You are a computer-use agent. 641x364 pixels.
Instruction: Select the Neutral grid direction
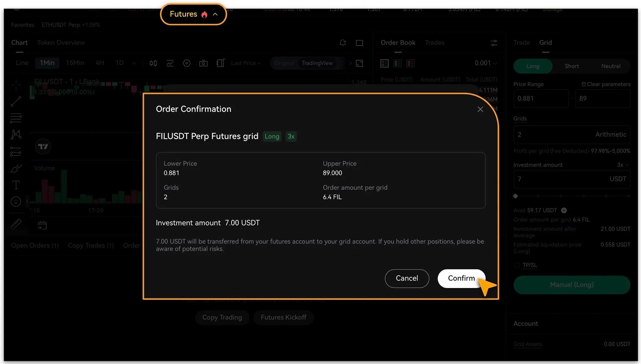pos(611,66)
